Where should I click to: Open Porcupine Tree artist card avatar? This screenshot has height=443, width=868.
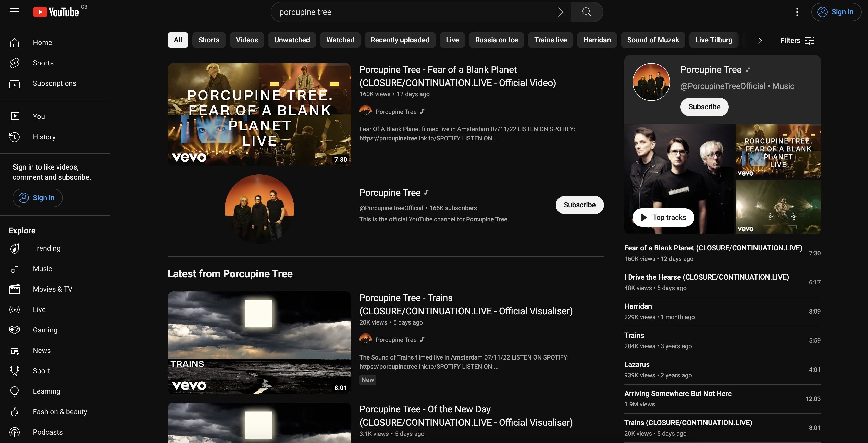[651, 82]
